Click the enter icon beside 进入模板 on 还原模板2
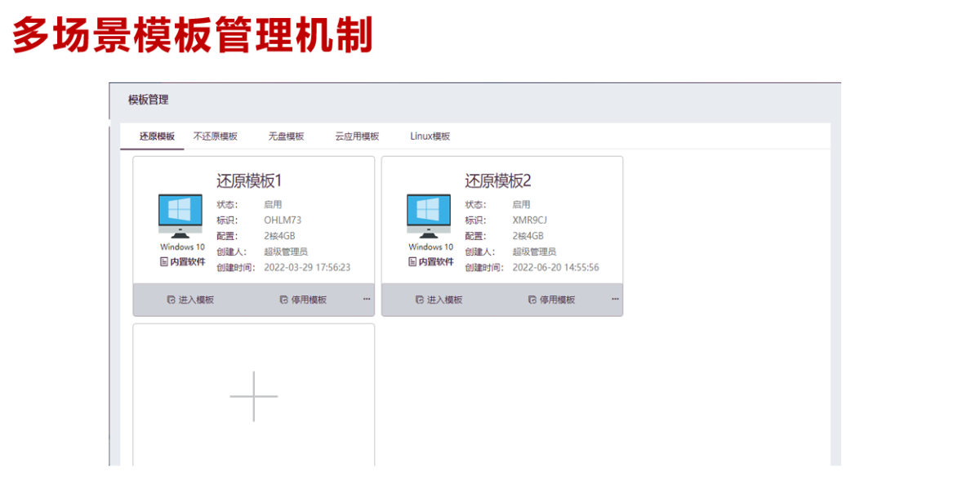This screenshot has height=494, width=980. click(x=419, y=299)
